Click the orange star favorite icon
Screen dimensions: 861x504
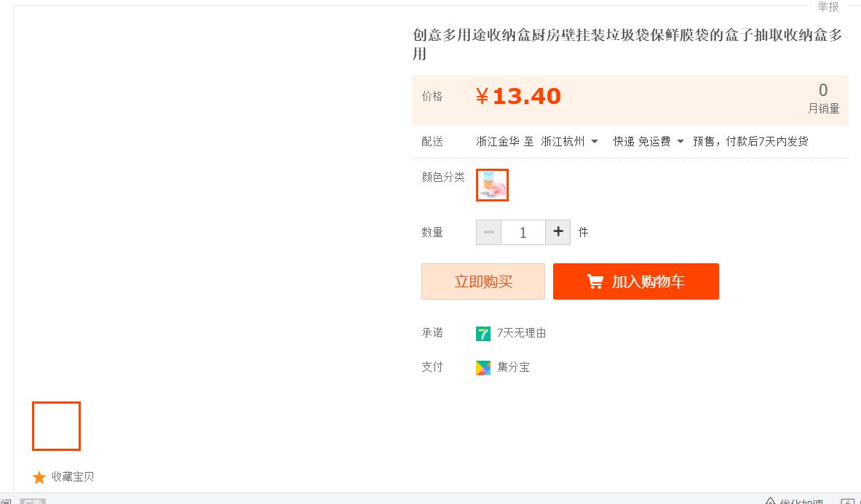click(39, 477)
